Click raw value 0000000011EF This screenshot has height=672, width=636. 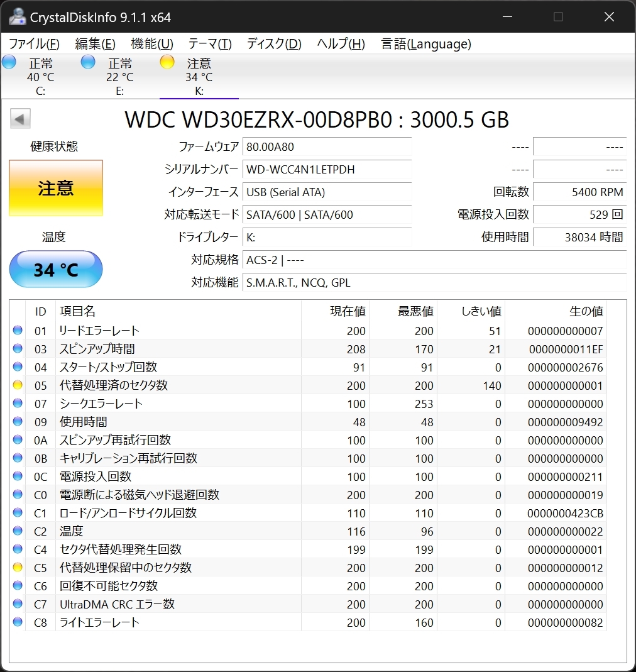click(x=566, y=350)
